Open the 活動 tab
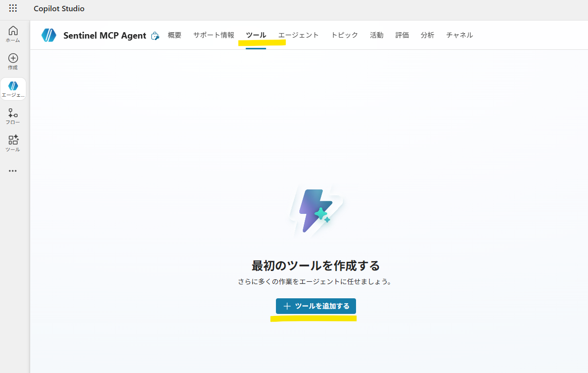This screenshot has height=373, width=588. (377, 35)
